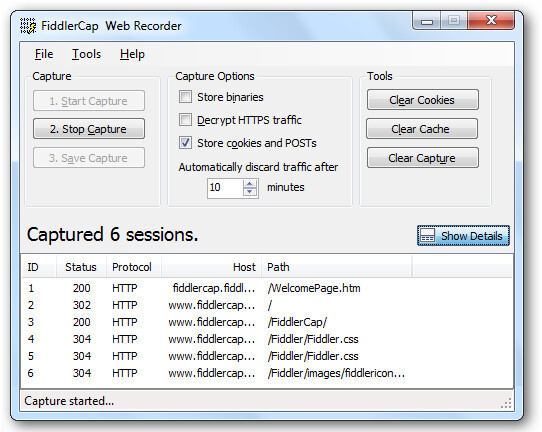The image size is (542, 432).
Task: Enable the Store binaries checkbox
Action: (185, 97)
